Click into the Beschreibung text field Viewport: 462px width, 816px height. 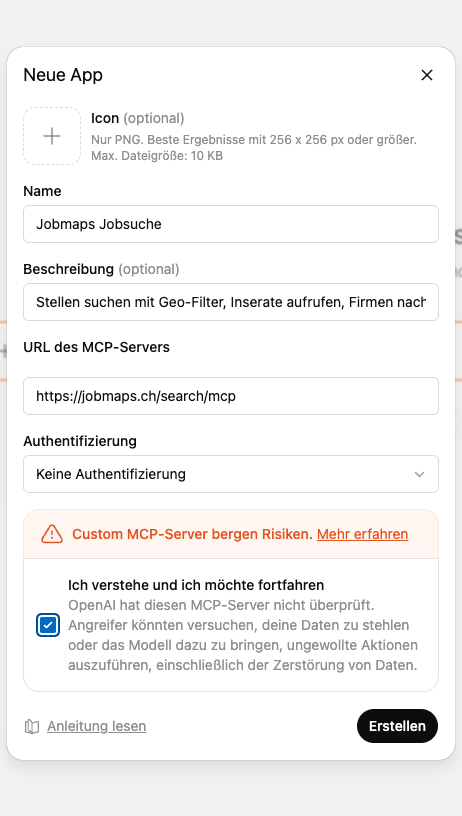231,302
